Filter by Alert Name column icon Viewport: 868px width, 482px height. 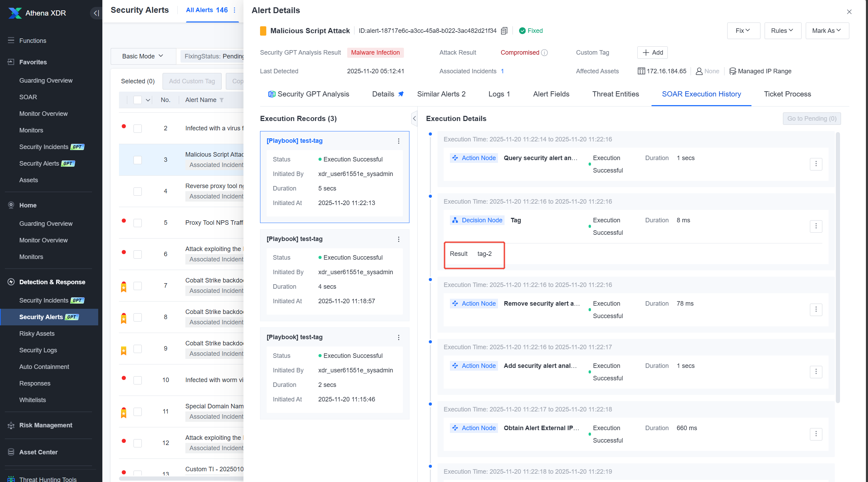(222, 100)
